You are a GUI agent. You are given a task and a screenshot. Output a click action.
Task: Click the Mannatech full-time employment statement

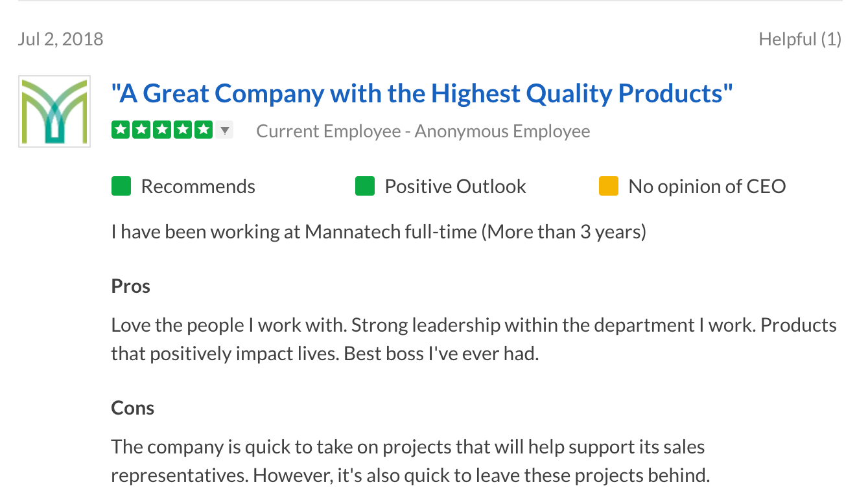379,232
